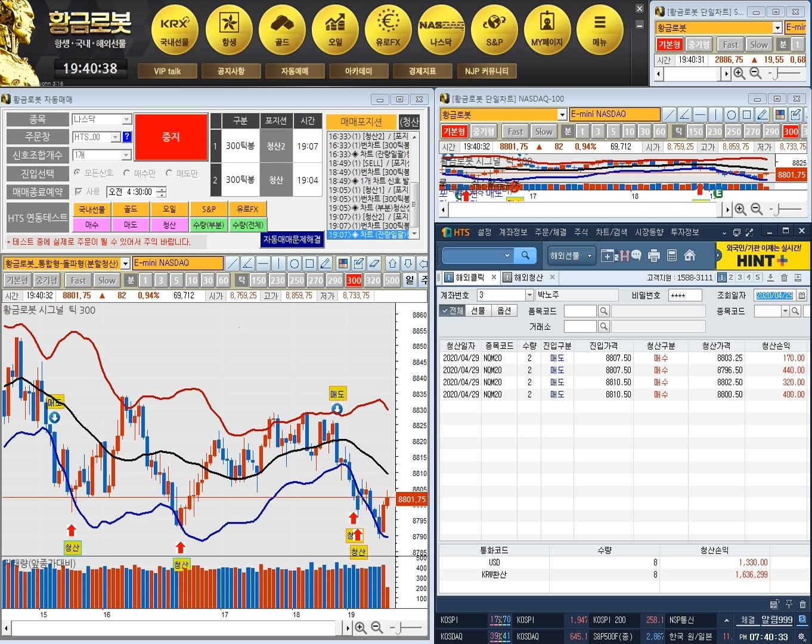
Task: Open dropdown in HTS search box
Action: (507, 256)
